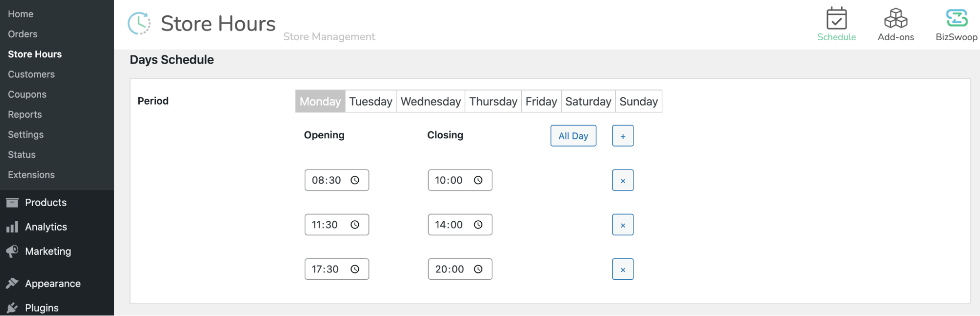980x316 pixels.
Task: Open the Add-ons cubes icon
Action: pyautogui.click(x=896, y=19)
